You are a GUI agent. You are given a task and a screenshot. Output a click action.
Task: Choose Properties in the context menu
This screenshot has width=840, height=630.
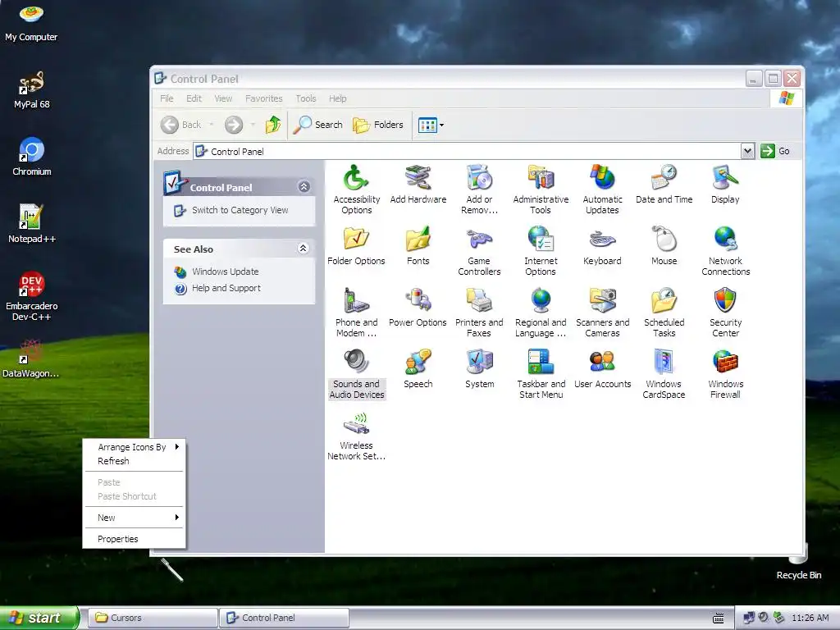pyautogui.click(x=134, y=539)
